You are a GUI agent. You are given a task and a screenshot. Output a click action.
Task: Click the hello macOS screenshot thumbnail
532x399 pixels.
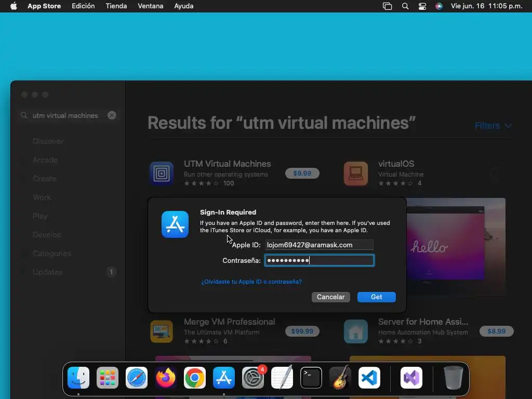[456, 247]
